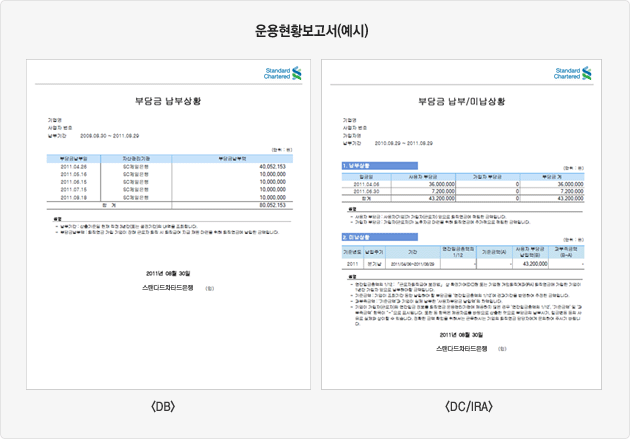The height and width of the screenshot is (439, 630).
Task: Click the total amount '80,052,153'
Action: pos(272,205)
